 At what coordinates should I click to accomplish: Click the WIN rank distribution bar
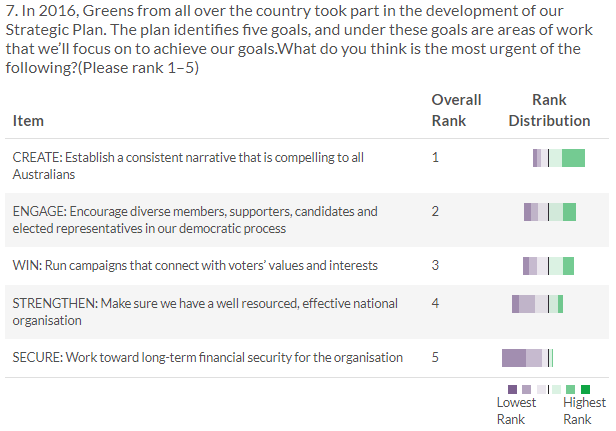click(548, 265)
